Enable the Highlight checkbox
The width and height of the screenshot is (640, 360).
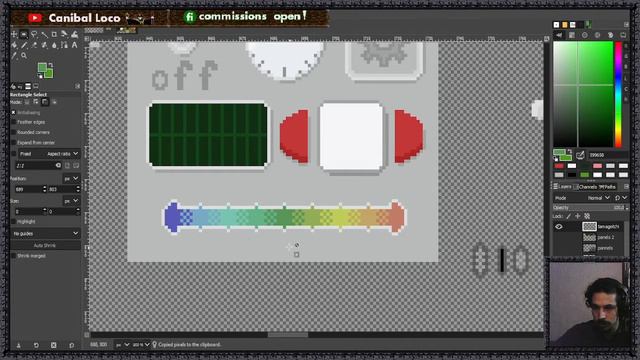click(13, 221)
